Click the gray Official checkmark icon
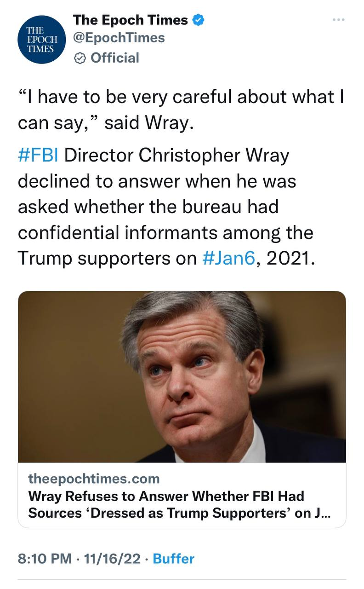The height and width of the screenshot is (589, 364). [x=80, y=58]
